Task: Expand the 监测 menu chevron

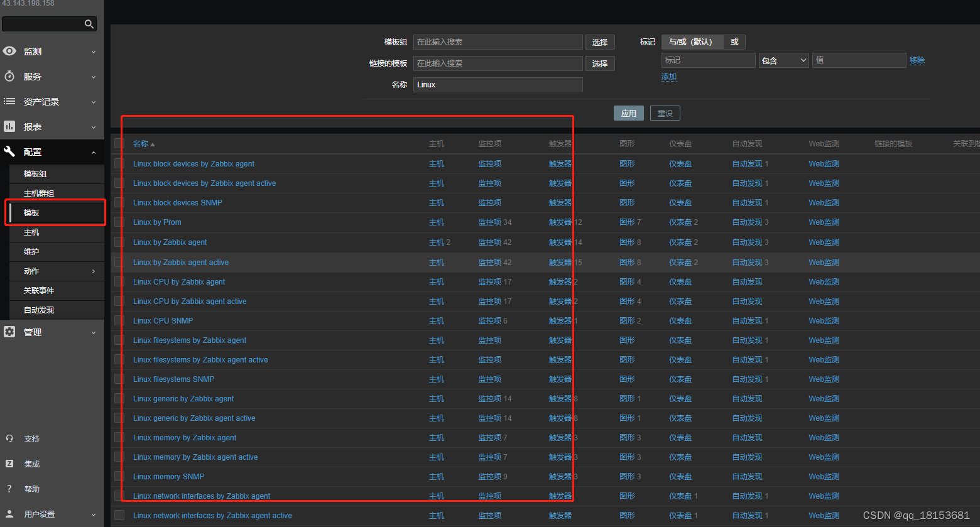Action: tap(94, 52)
